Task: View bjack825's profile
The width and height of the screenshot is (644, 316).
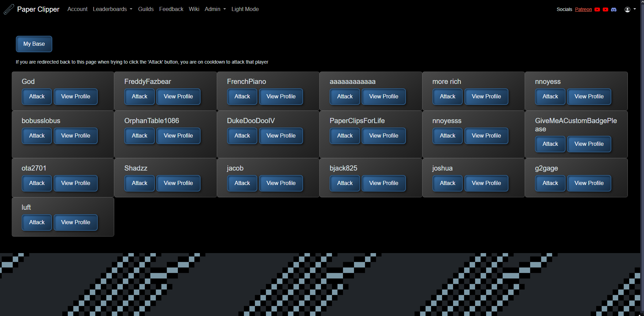Action: pos(384,183)
